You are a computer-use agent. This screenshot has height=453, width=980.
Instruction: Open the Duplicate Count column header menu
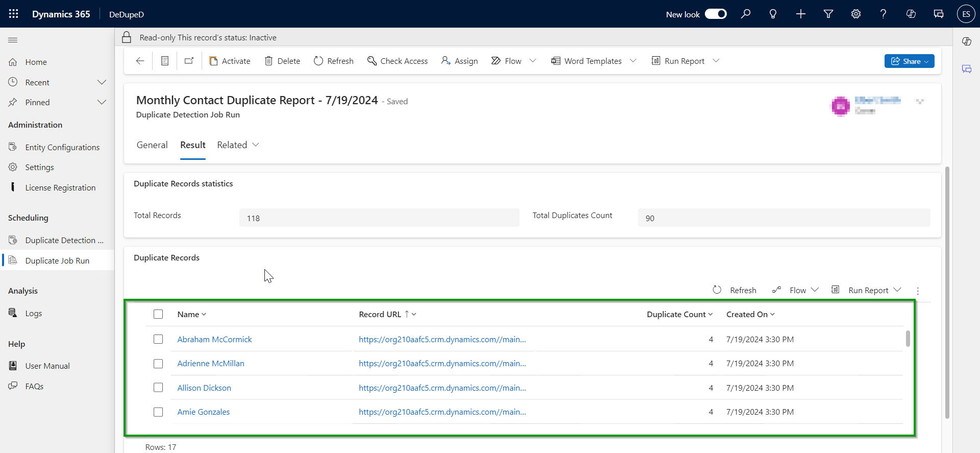[710, 315]
